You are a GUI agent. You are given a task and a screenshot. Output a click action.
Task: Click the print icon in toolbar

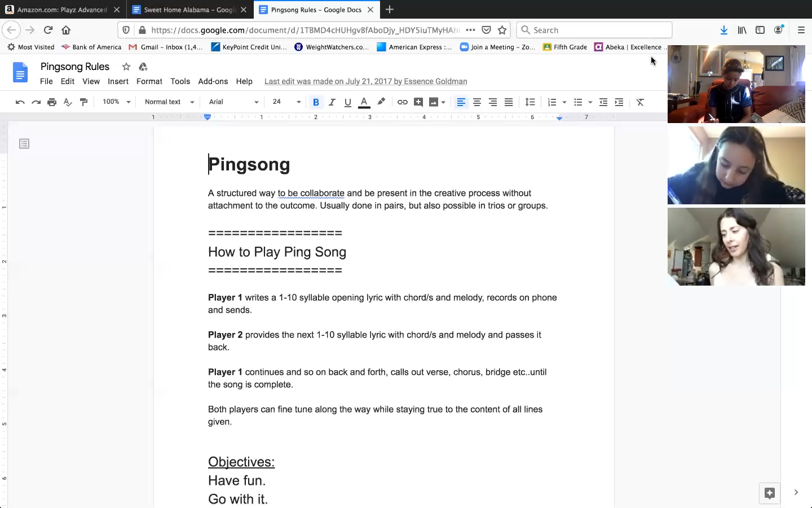click(52, 102)
